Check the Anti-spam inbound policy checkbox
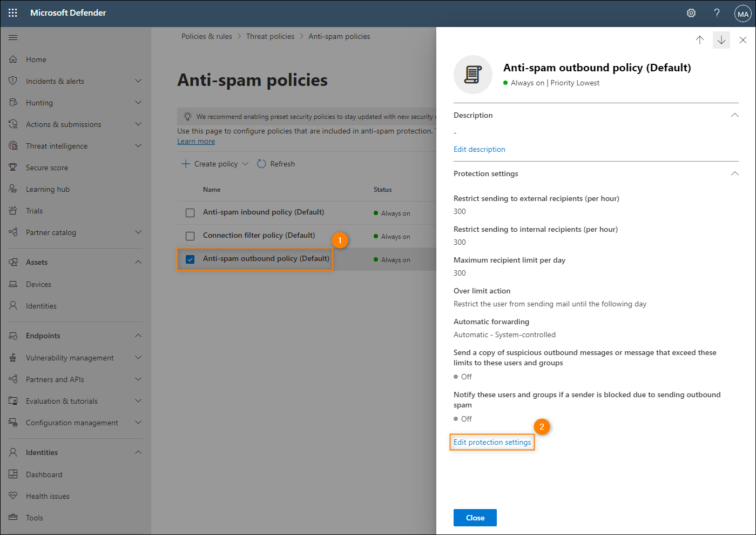The image size is (756, 535). coord(190,213)
